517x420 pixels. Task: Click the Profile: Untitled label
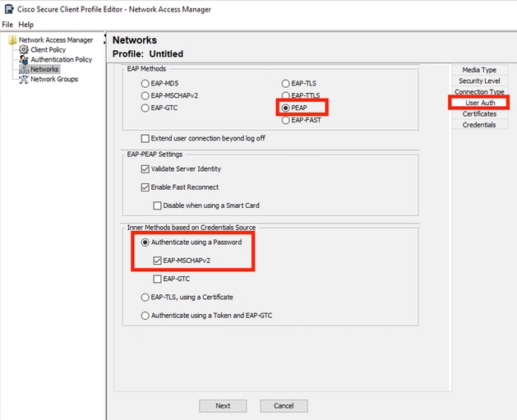coord(148,53)
